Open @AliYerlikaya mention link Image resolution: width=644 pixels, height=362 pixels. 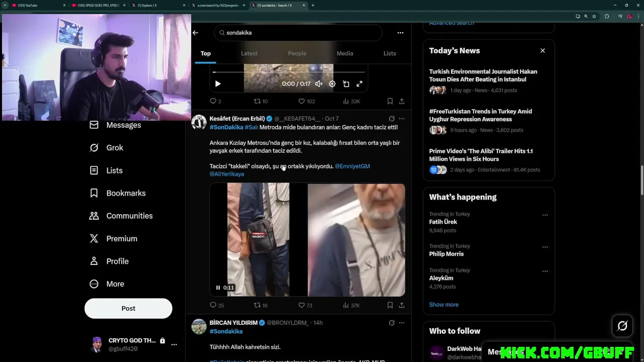[x=227, y=174]
